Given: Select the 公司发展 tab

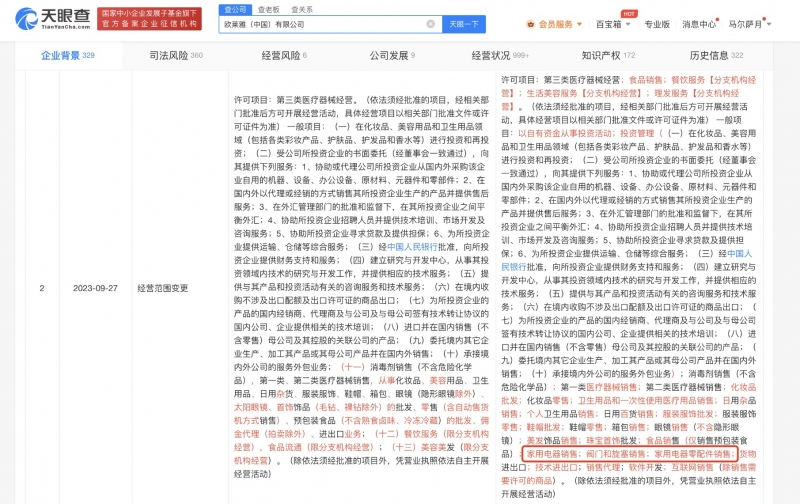Looking at the screenshot, I should (x=392, y=56).
